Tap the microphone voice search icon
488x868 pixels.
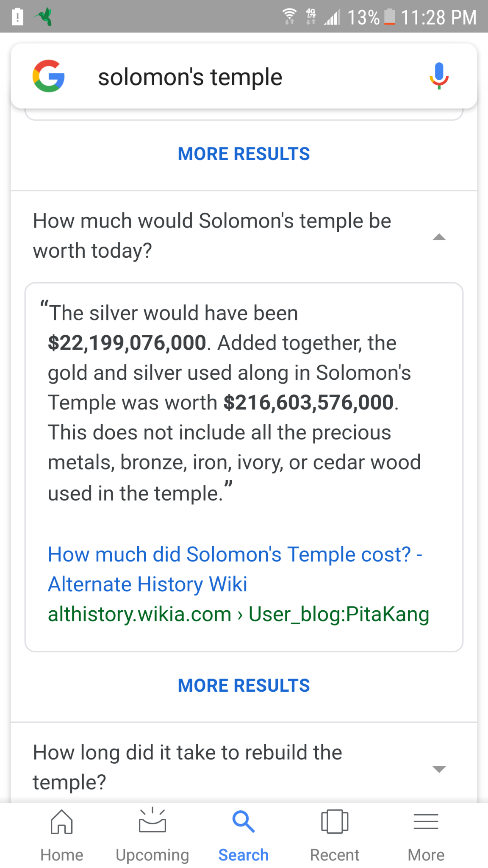(439, 76)
